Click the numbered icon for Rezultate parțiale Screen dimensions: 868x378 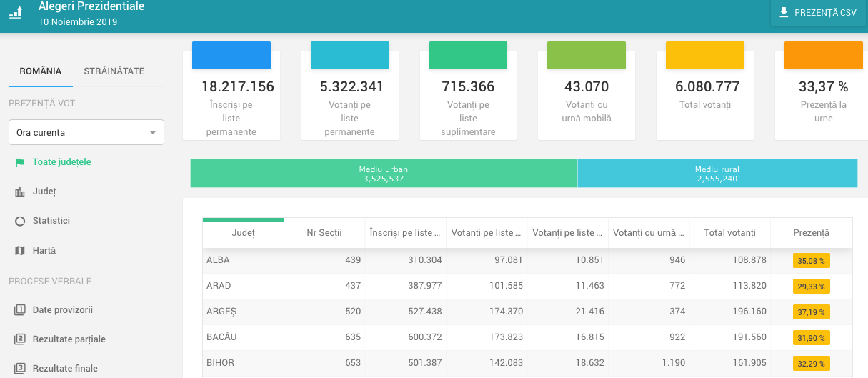coord(20,339)
